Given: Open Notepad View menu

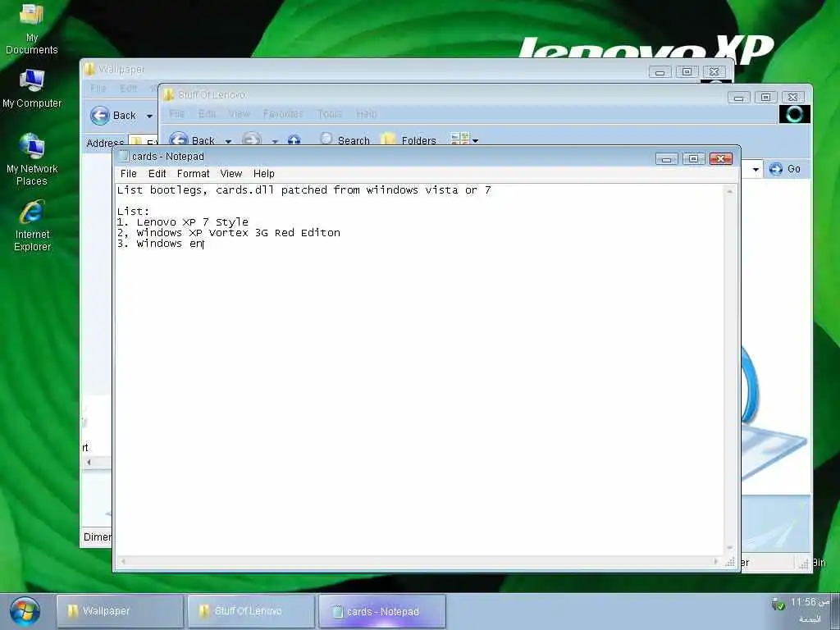Looking at the screenshot, I should (231, 174).
